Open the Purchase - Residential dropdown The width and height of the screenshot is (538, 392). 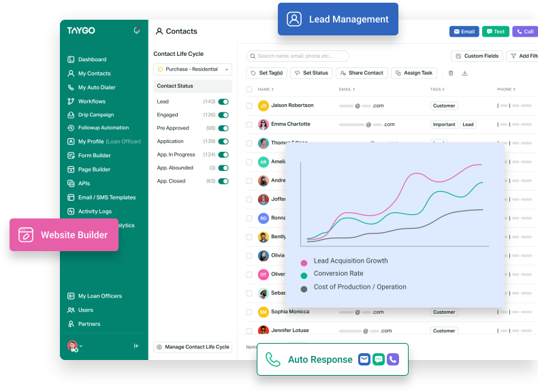pyautogui.click(x=192, y=69)
